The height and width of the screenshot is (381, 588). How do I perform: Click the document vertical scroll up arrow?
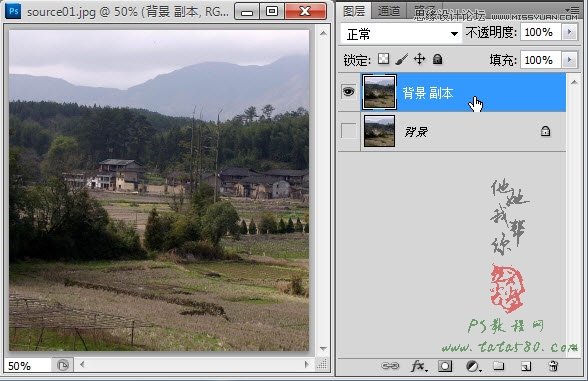(323, 33)
